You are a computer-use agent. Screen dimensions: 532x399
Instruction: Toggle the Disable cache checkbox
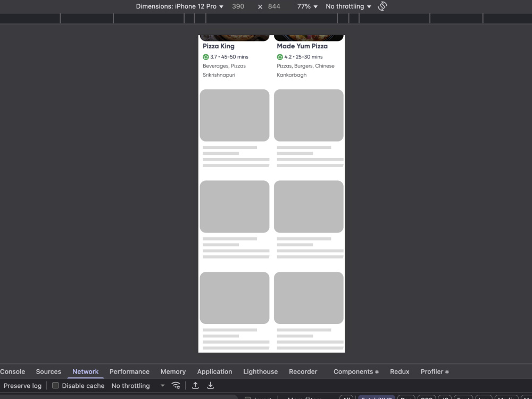pos(55,385)
